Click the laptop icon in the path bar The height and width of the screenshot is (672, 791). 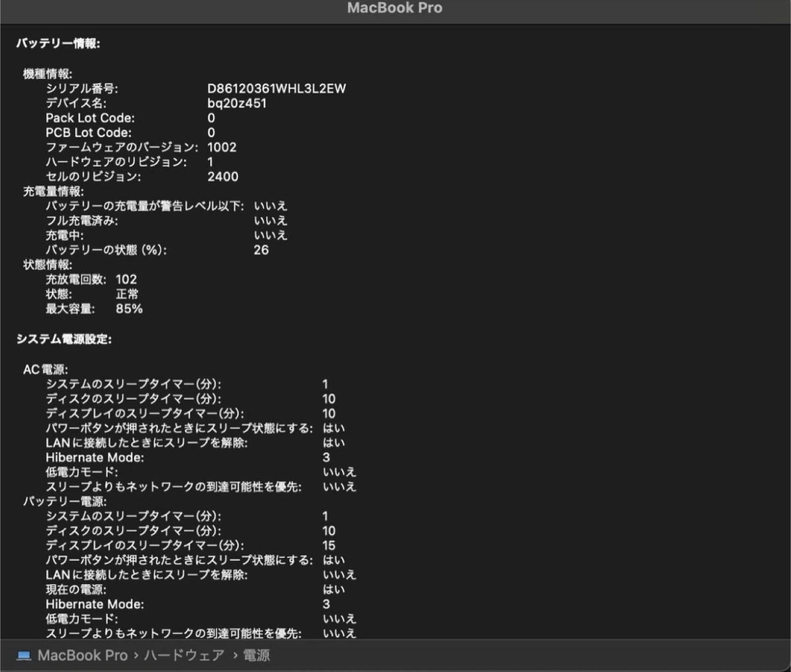pyautogui.click(x=24, y=656)
